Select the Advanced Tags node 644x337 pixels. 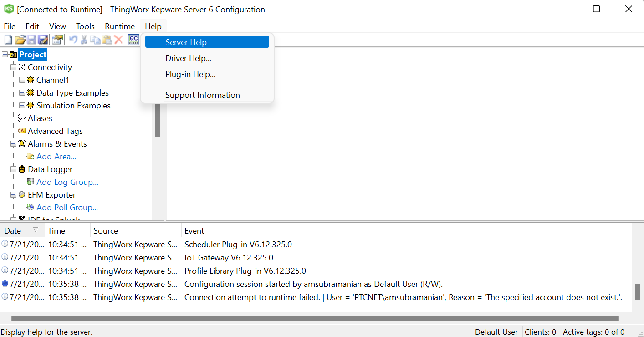point(56,131)
